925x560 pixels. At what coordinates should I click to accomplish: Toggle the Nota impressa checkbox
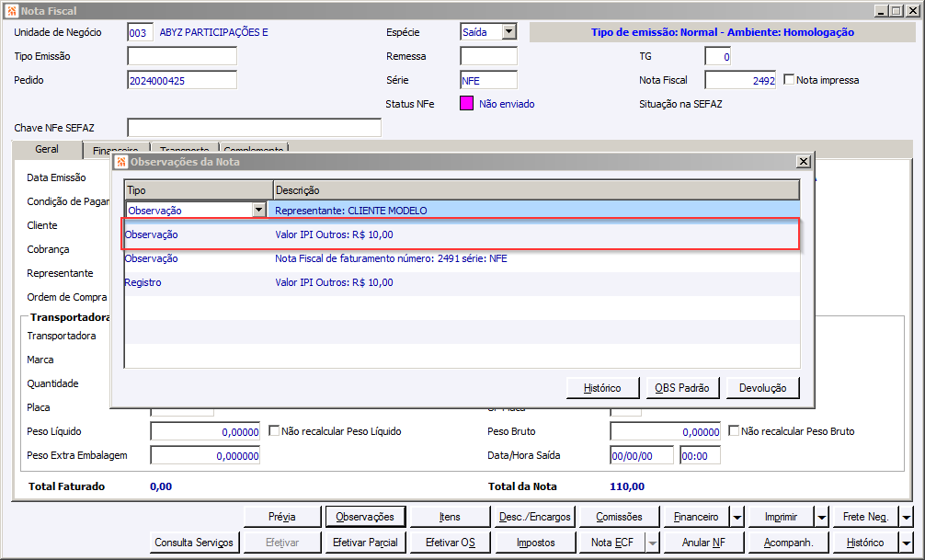[x=789, y=80]
